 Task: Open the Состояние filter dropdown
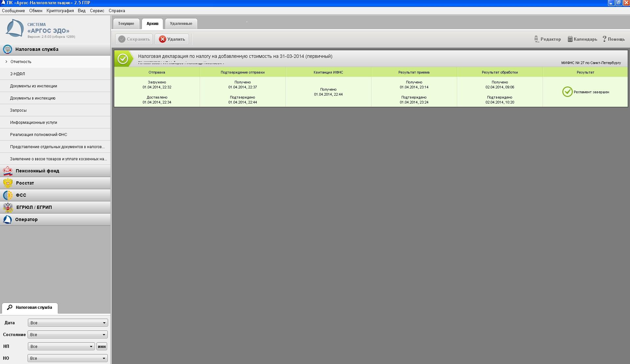click(x=68, y=334)
